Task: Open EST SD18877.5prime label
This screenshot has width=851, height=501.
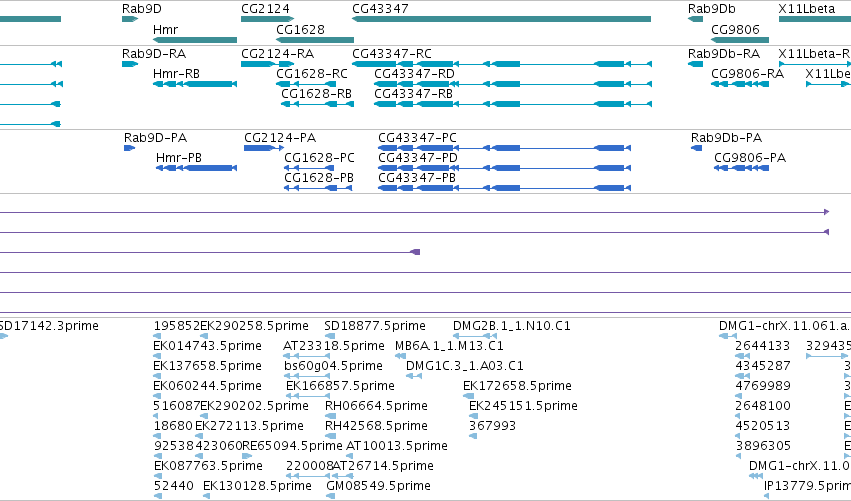Action: tap(375, 326)
